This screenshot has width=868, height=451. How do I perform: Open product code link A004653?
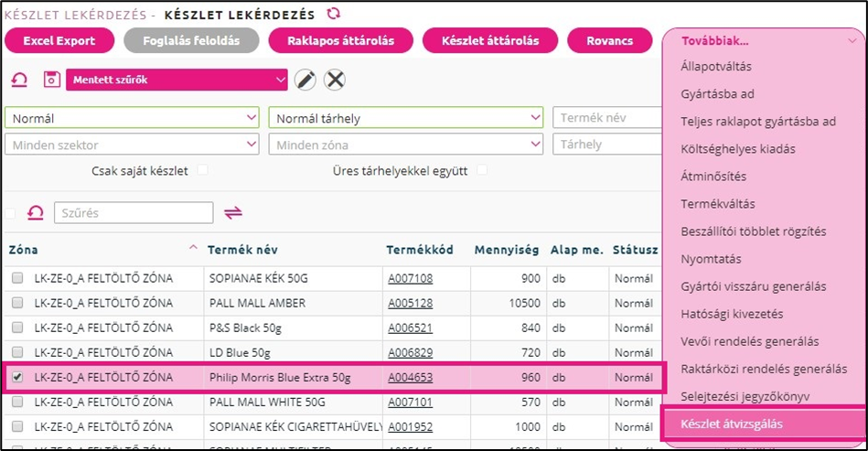point(410,378)
